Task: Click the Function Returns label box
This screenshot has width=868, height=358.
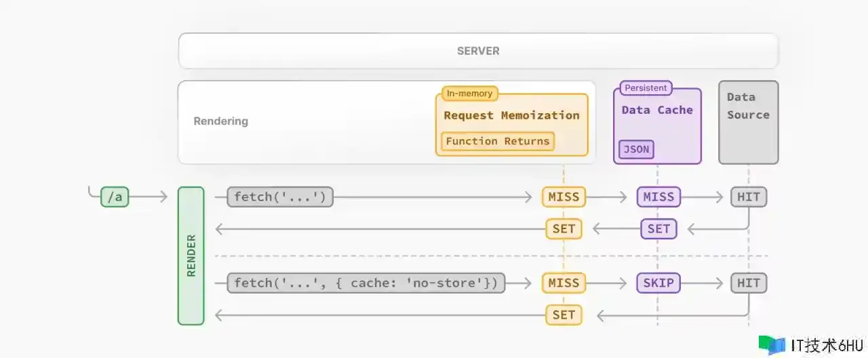Action: pos(498,141)
